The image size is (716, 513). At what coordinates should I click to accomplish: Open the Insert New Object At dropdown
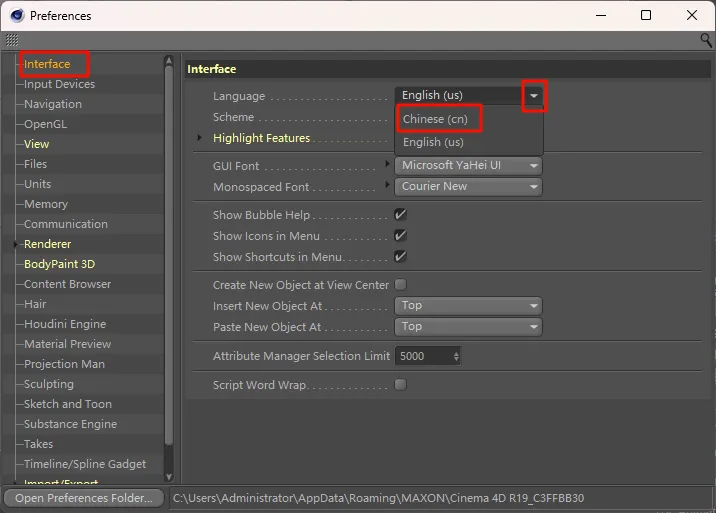[468, 306]
